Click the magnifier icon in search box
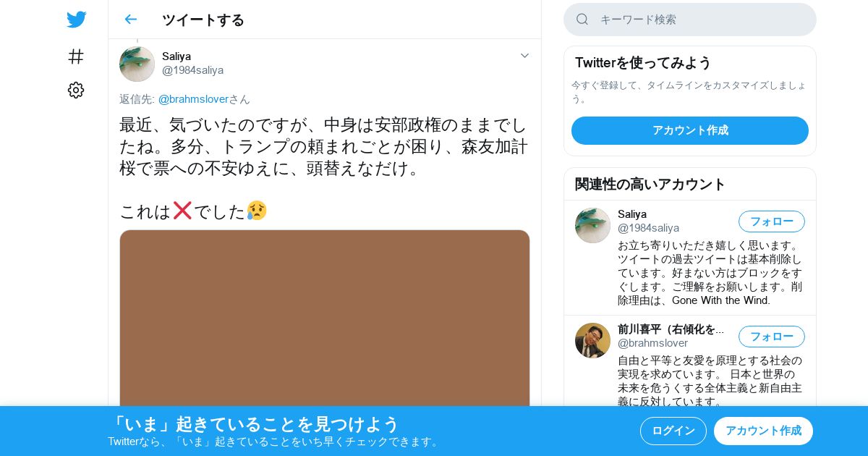 pos(582,20)
